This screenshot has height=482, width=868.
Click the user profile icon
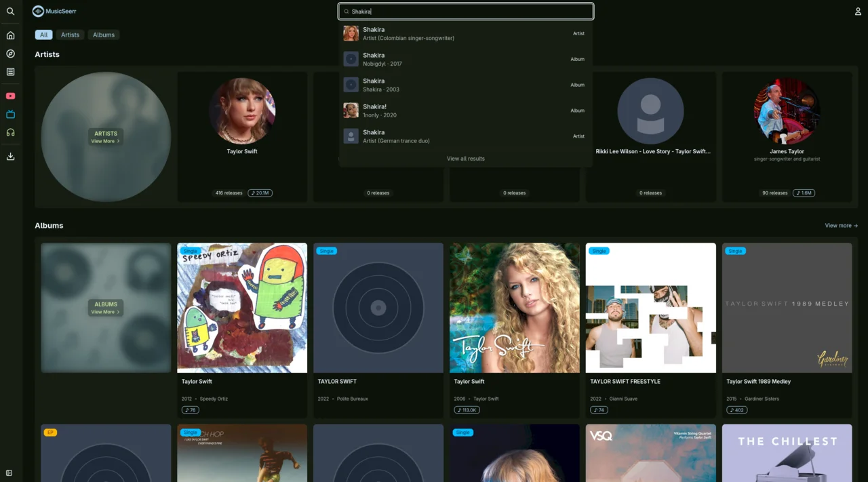pyautogui.click(x=858, y=12)
